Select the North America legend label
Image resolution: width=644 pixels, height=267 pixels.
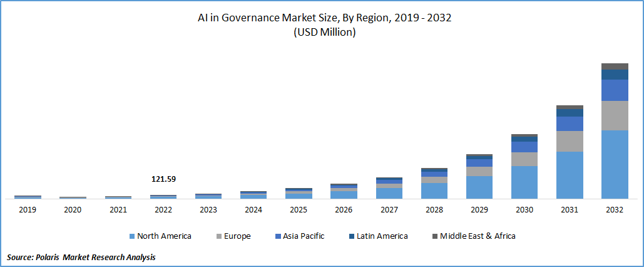(x=164, y=236)
